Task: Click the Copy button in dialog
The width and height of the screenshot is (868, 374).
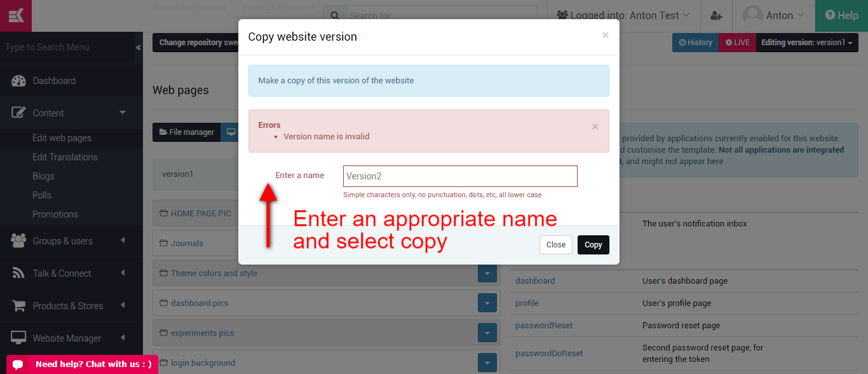Action: (593, 245)
